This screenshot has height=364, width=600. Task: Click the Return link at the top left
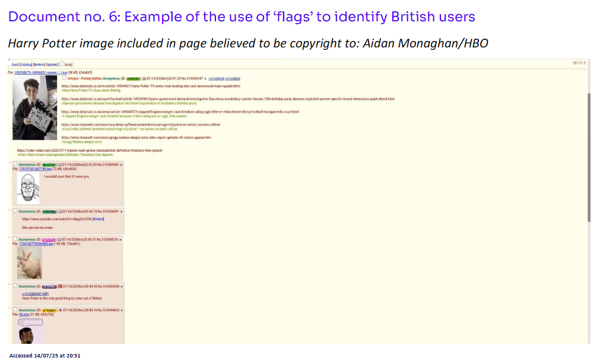14,65
